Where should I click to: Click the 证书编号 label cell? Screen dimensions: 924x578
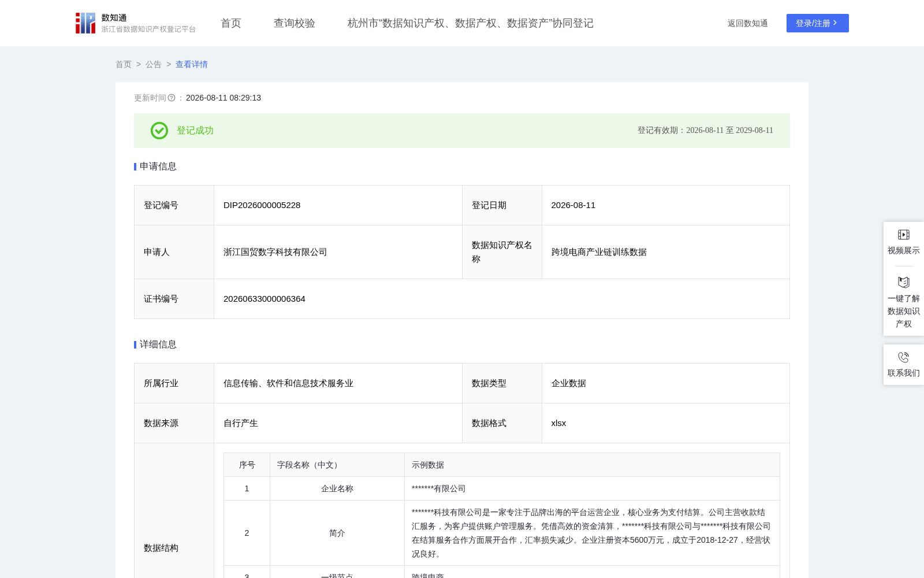tap(174, 299)
